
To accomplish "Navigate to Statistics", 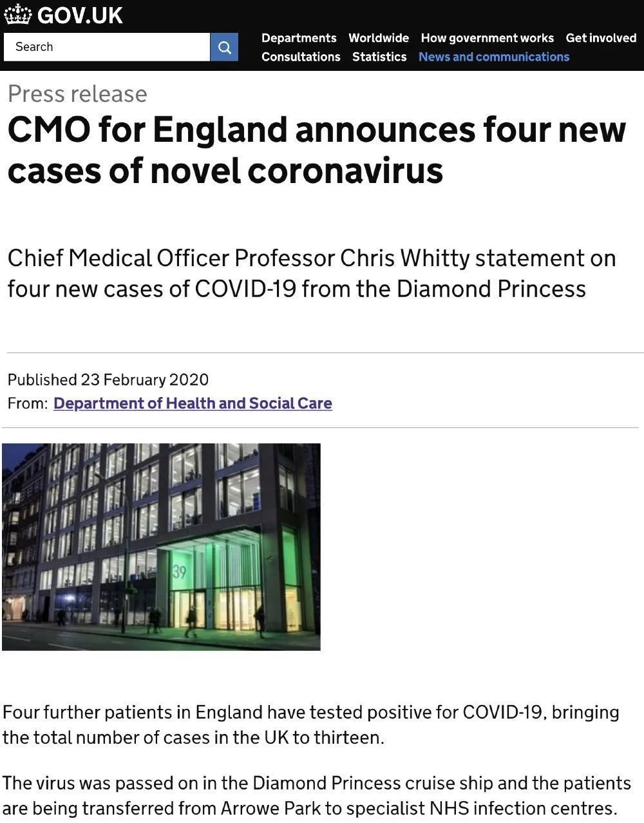I will tap(379, 57).
